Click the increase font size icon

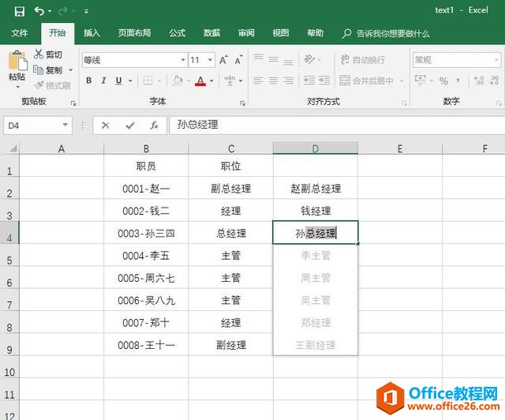point(223,60)
